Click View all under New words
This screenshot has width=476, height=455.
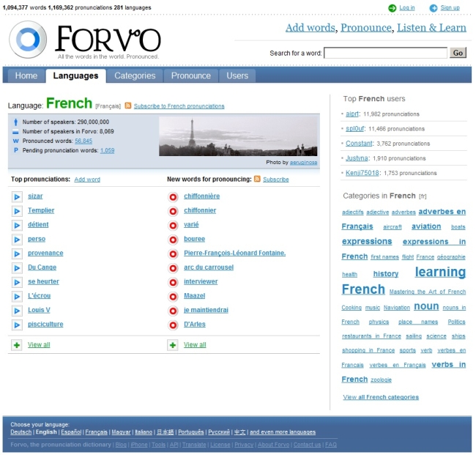pyautogui.click(x=195, y=345)
